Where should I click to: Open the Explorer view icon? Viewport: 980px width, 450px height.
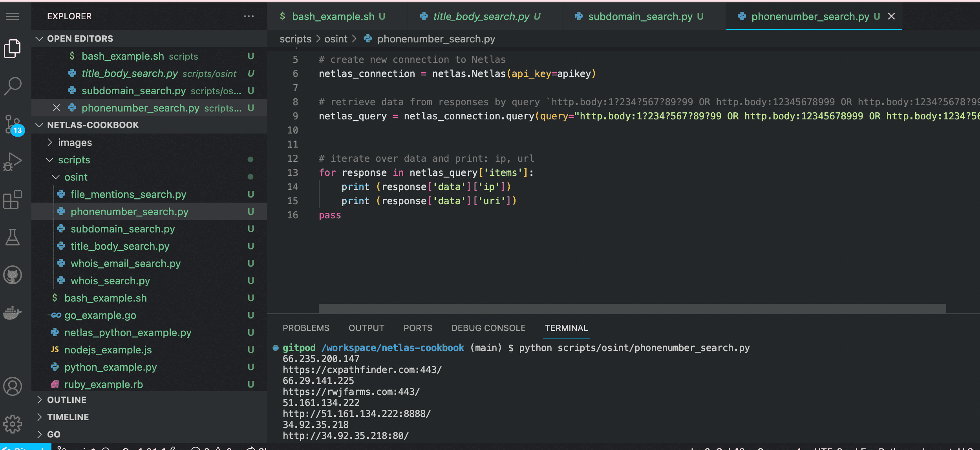13,49
